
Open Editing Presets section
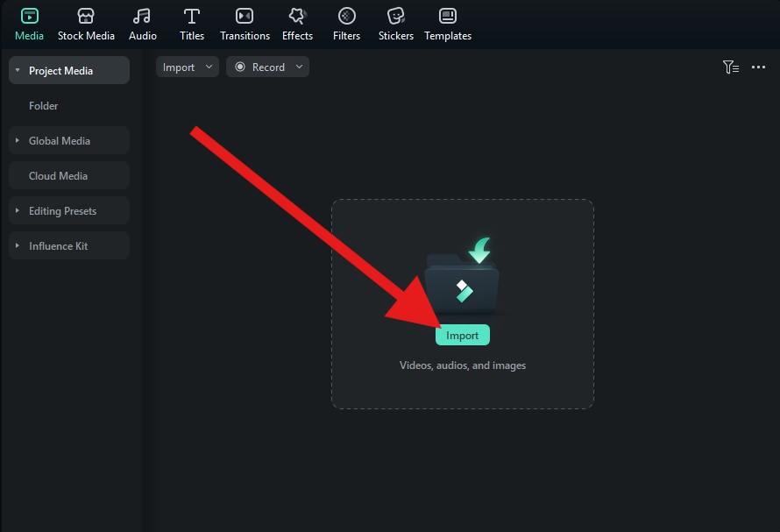coord(69,210)
